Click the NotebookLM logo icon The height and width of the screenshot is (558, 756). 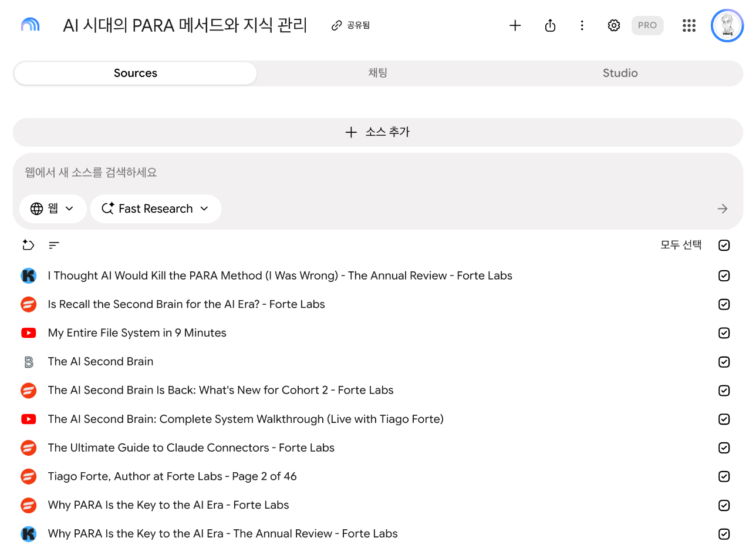30,25
